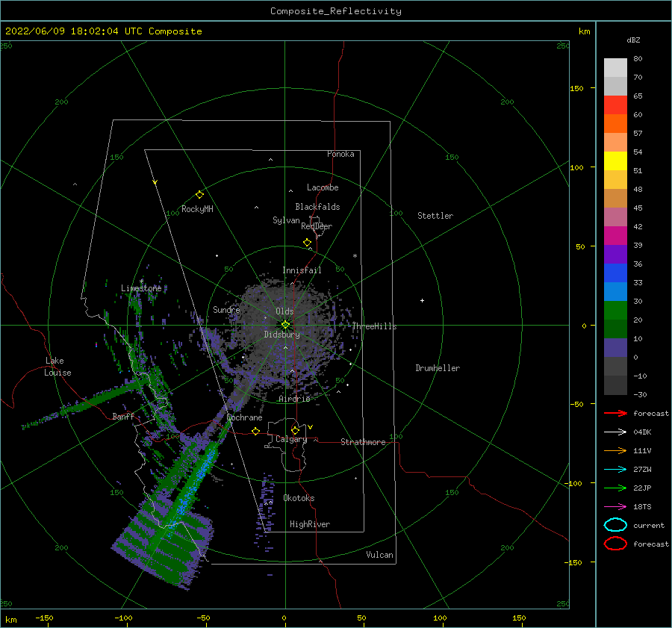672x628 pixels.
Task: Click the Calgary city label
Action: click(291, 439)
